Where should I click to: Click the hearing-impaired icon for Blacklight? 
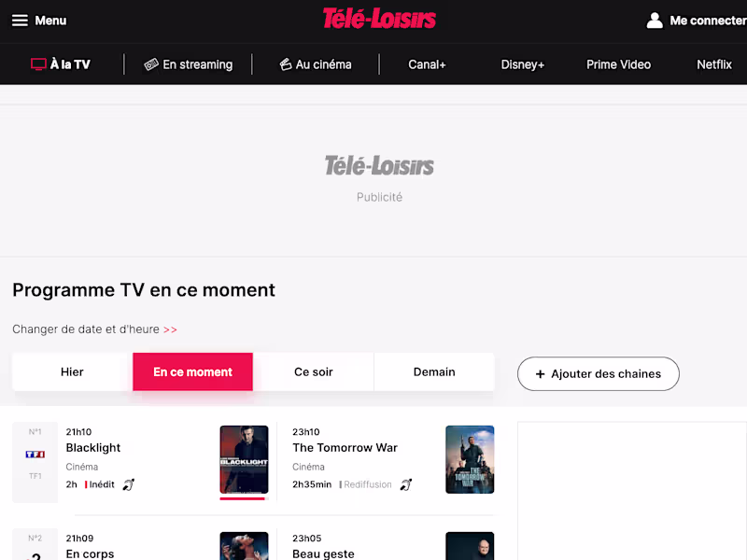point(129,484)
